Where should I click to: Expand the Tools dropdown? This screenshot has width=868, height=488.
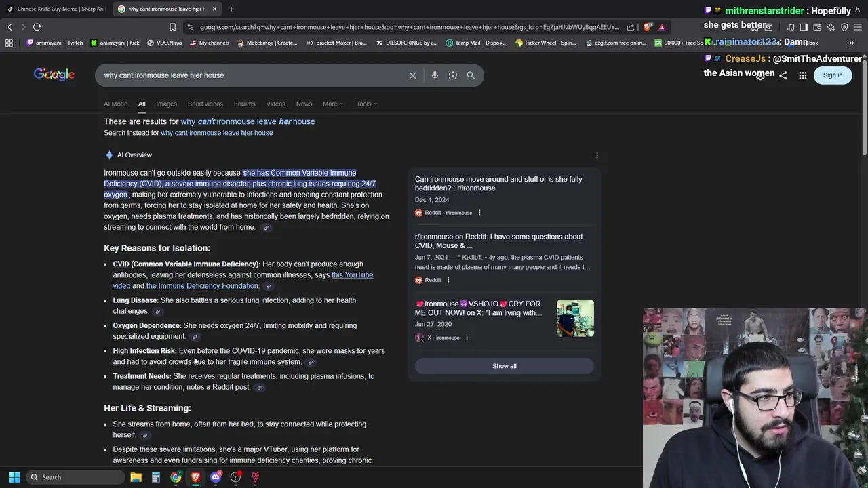367,104
